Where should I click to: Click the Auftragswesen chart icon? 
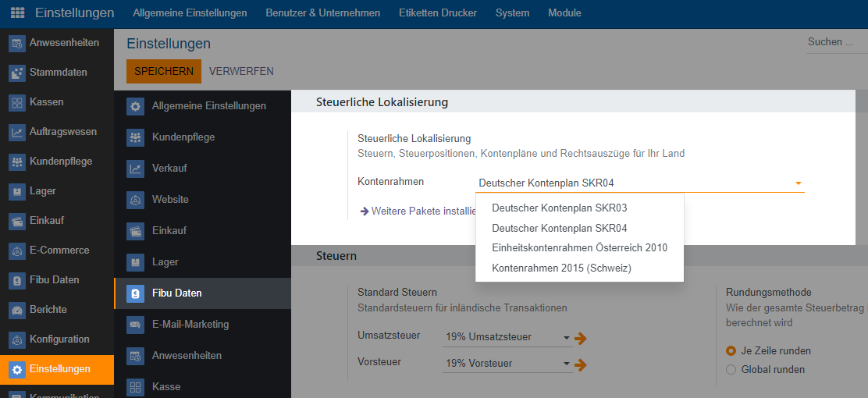click(17, 132)
